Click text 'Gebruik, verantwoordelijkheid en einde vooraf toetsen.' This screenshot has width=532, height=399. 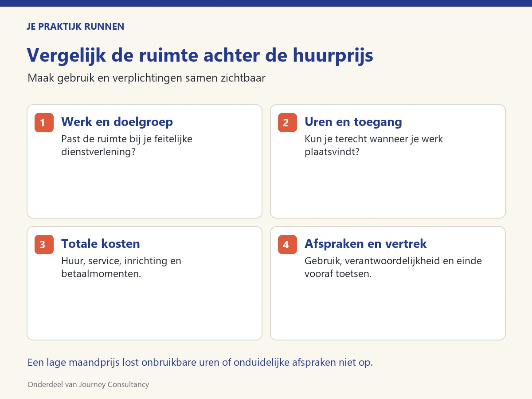[x=393, y=267]
